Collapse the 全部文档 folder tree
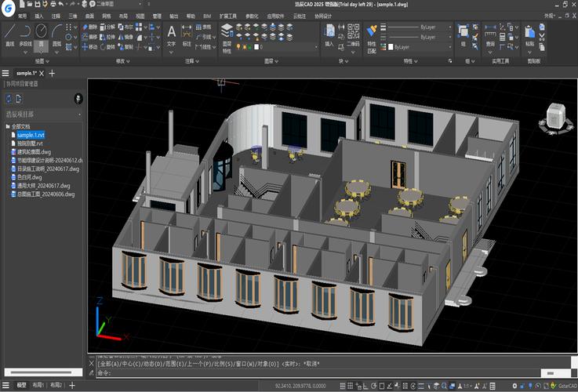 [x=6, y=126]
